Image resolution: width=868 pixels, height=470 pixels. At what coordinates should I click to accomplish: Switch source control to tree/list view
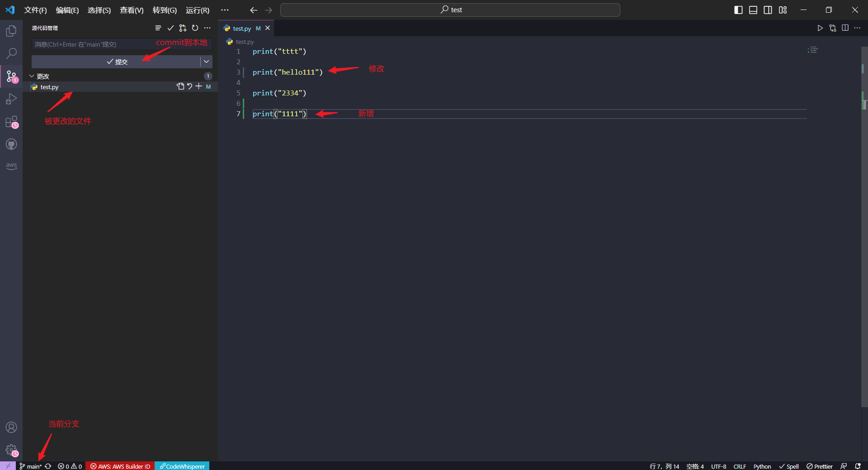158,28
